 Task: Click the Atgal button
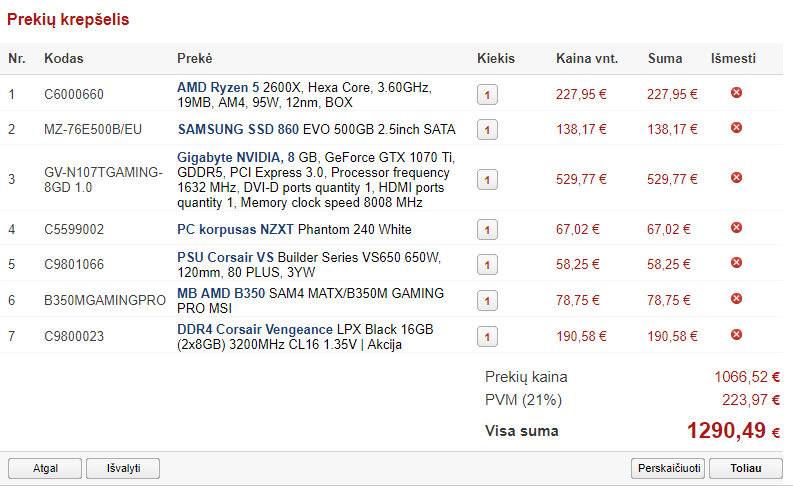tap(45, 468)
